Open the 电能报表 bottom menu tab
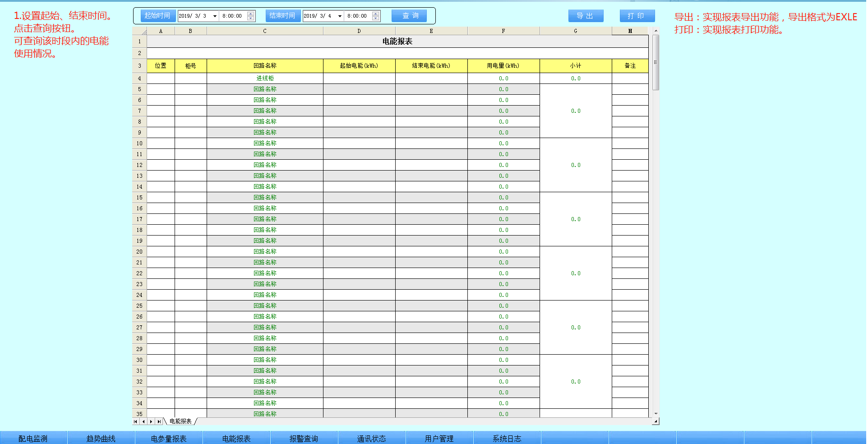This screenshot has height=444, width=868. coord(236,438)
